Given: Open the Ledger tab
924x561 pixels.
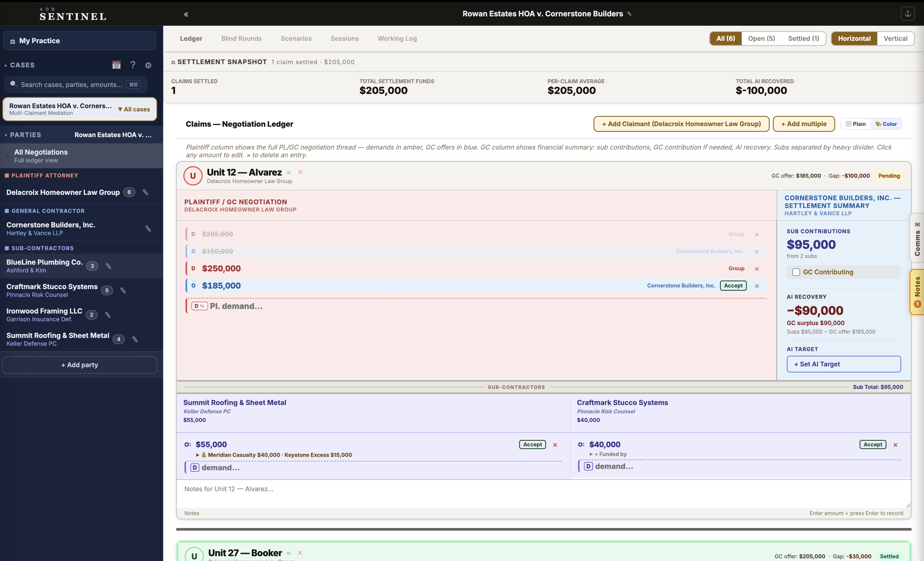Looking at the screenshot, I should point(191,38).
